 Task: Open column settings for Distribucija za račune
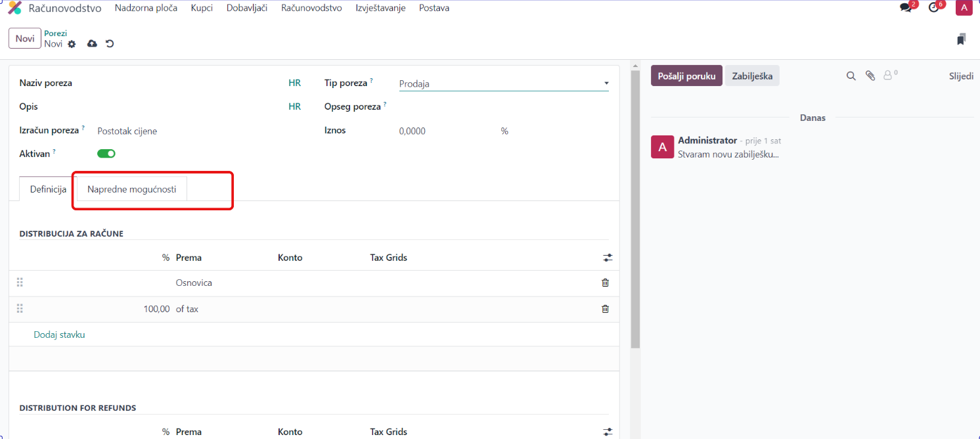(x=607, y=258)
